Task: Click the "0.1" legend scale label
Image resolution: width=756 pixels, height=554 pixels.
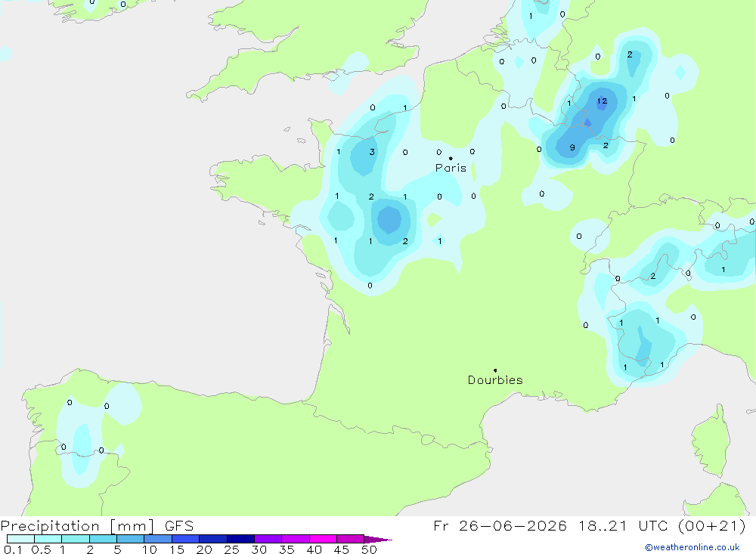Action: pyautogui.click(x=13, y=549)
